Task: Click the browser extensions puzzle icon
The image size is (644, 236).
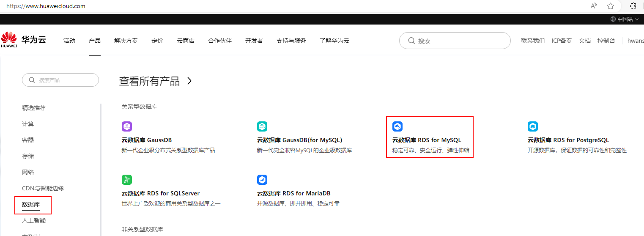Action: [x=633, y=6]
